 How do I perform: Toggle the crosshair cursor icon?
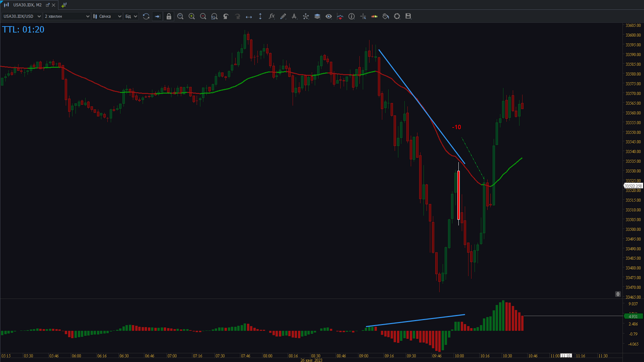363,16
